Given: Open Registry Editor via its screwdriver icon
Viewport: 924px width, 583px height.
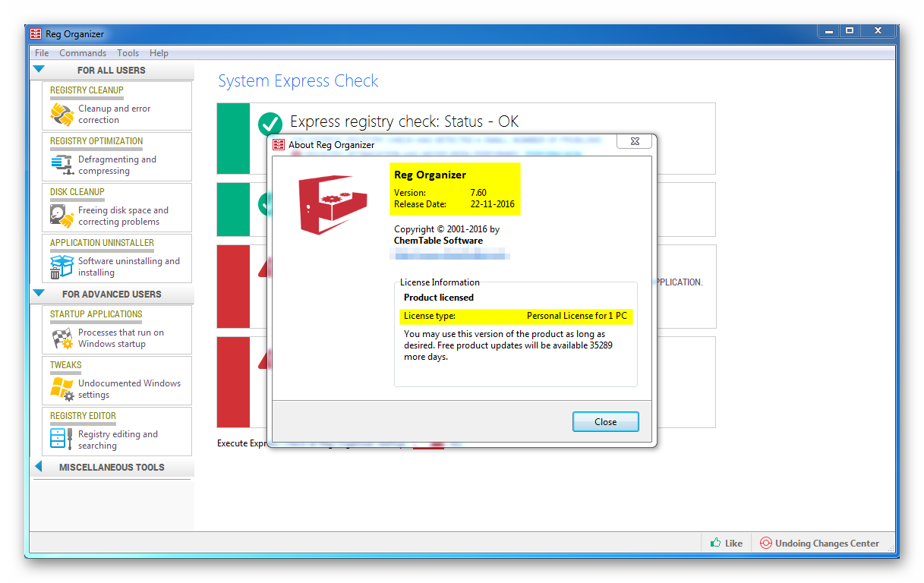Looking at the screenshot, I should pos(61,440).
